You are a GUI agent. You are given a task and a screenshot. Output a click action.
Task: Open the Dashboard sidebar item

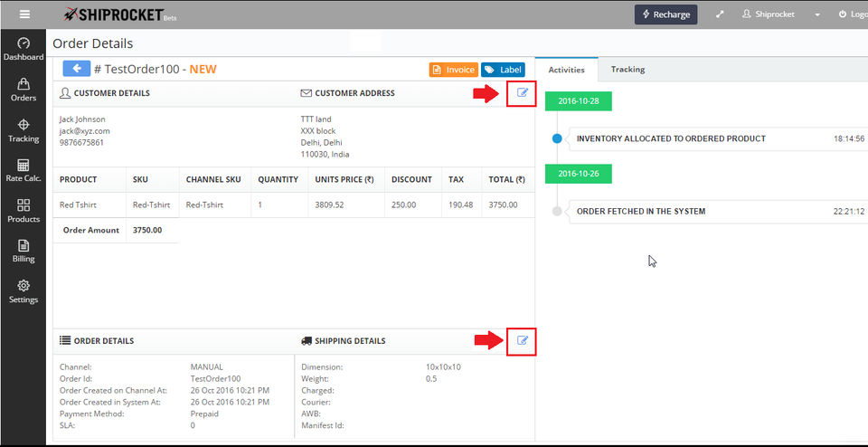pos(24,49)
